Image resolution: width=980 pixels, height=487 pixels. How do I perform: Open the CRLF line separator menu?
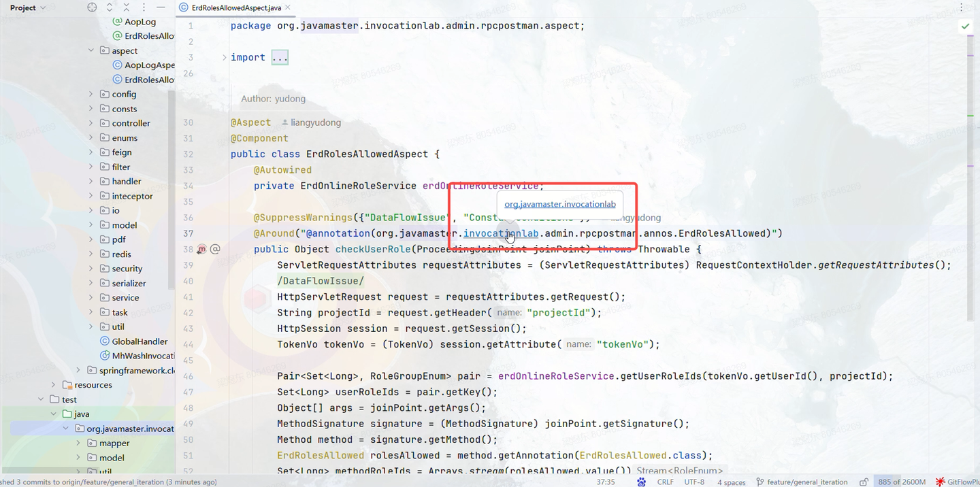(x=665, y=482)
